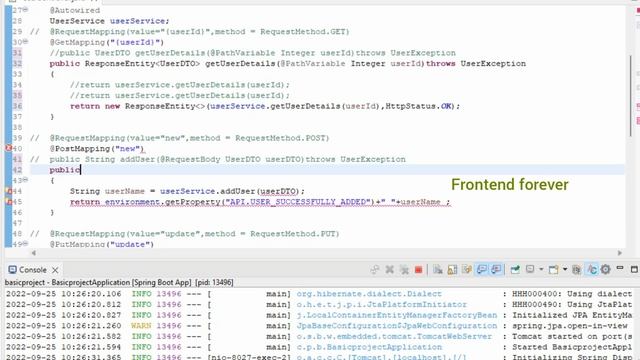Viewport: 640px width, 360px height.
Task: Click the icon left of the 'Ac' button
Action: tap(576, 269)
